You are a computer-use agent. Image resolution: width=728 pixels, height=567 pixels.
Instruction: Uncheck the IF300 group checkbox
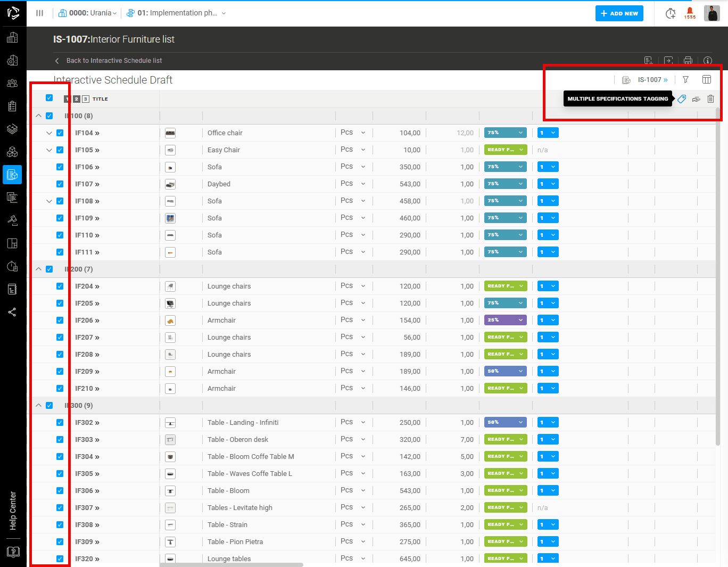click(49, 406)
